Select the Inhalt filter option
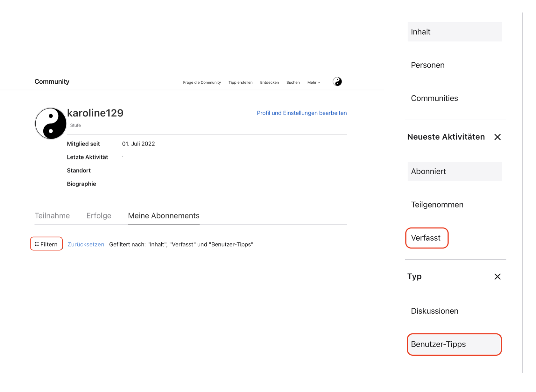The image size is (536, 392). pos(454,32)
